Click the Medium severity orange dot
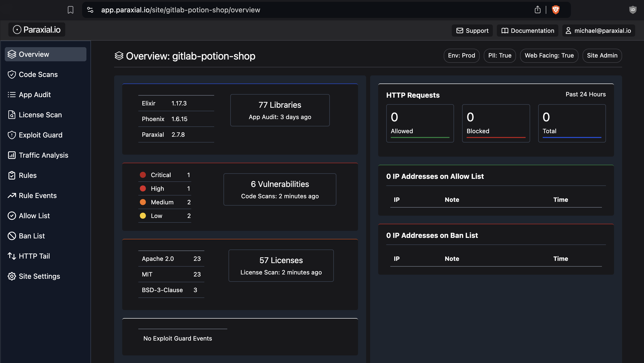644x363 pixels. [x=143, y=202]
